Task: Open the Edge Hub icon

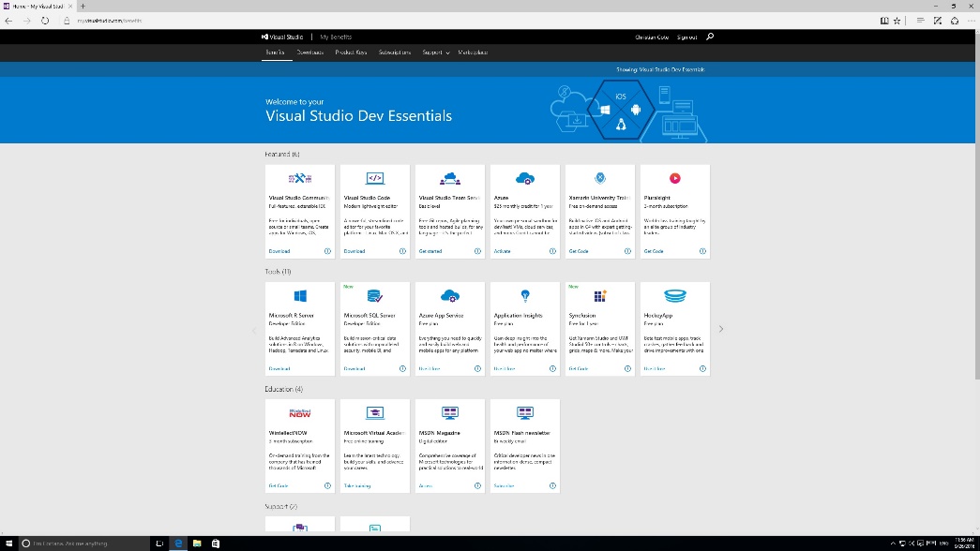Action: coord(920,21)
